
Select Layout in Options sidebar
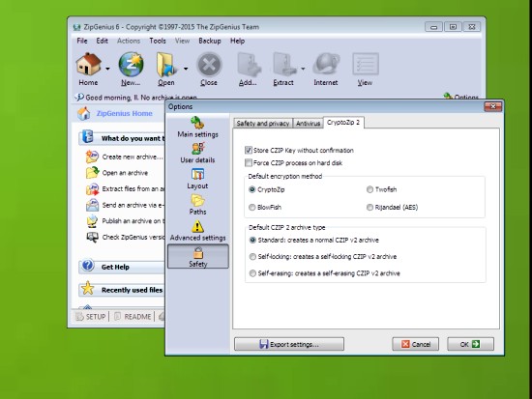(x=197, y=179)
